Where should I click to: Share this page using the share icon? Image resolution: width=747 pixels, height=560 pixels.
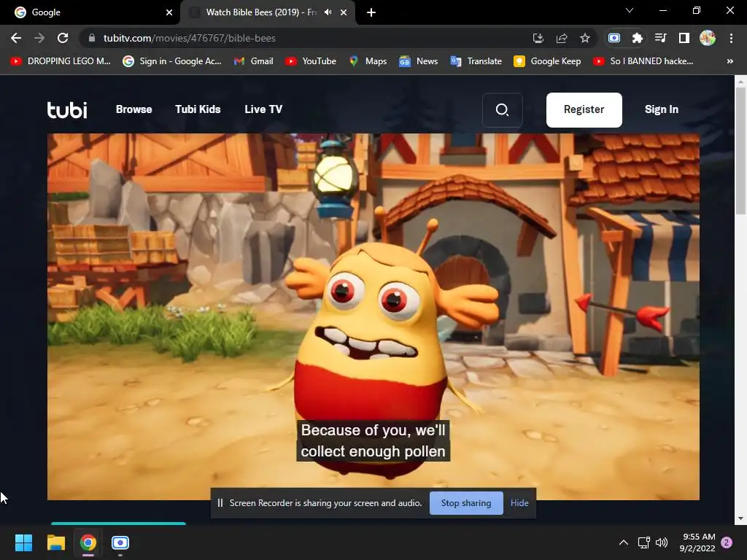pos(562,38)
